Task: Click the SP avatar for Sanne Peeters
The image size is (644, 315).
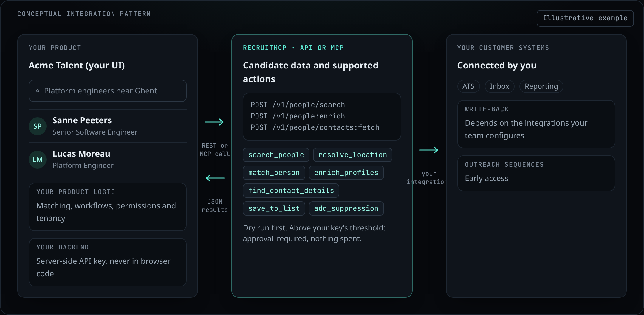Action: [x=38, y=126]
